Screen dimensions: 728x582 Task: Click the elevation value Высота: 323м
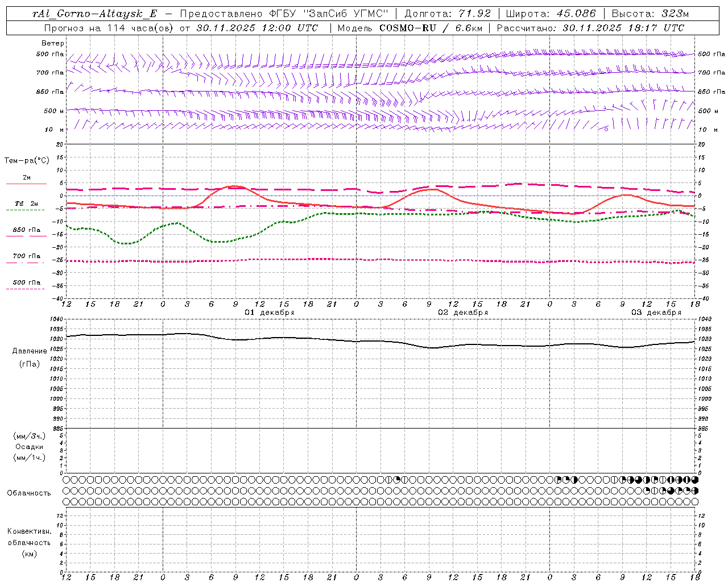(x=650, y=14)
